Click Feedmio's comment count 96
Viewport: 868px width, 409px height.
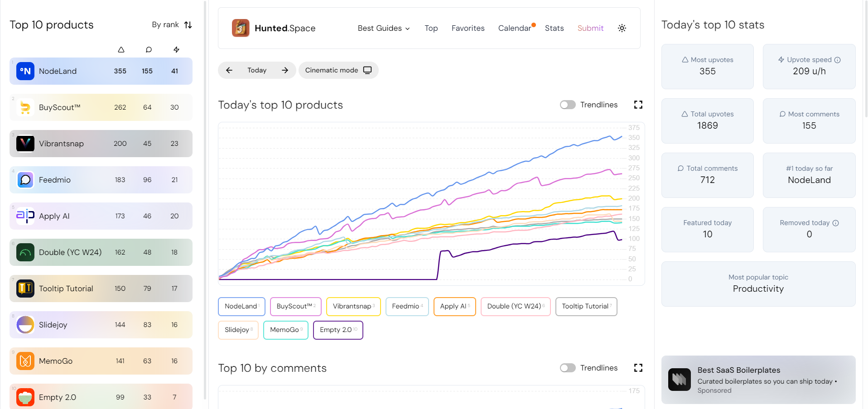[147, 180]
